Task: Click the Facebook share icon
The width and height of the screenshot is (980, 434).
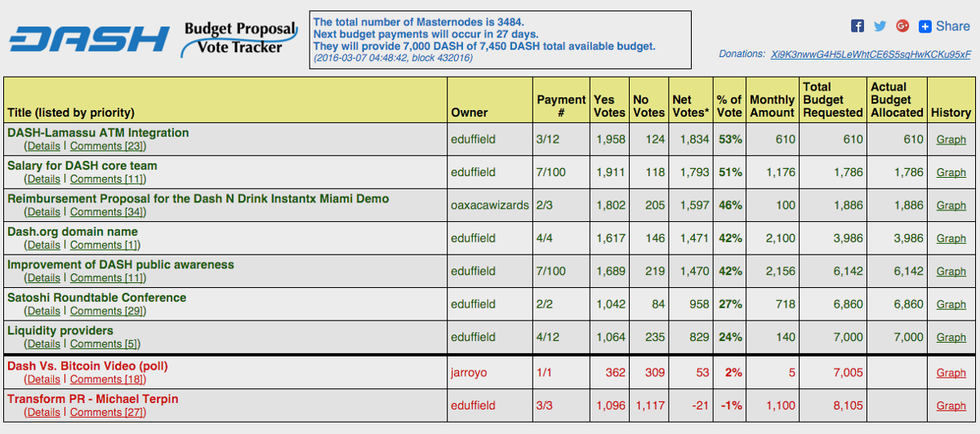Action: click(x=857, y=26)
